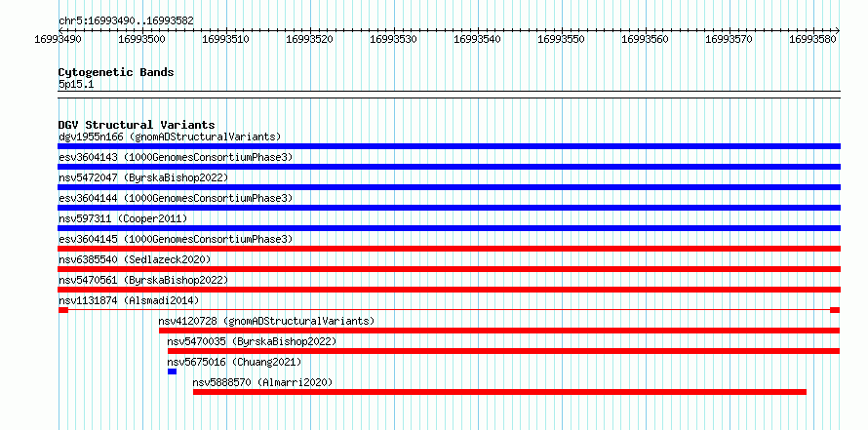Click ruler position 16993520
868x430 pixels.
click(309, 39)
